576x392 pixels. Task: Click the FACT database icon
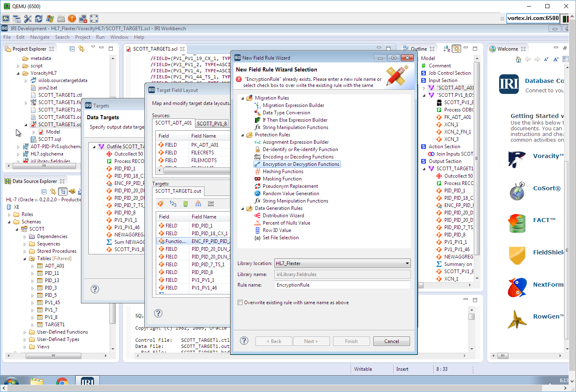[517, 223]
